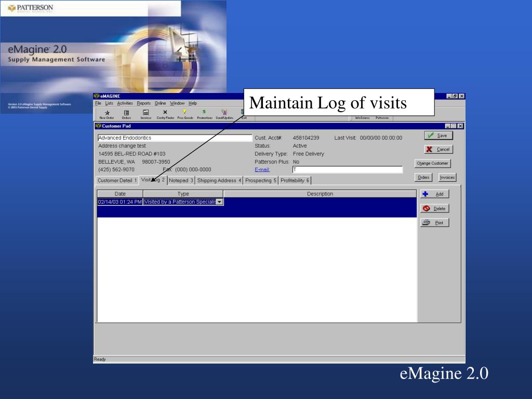Screen dimensions: 532x399
Task: Click the phone number (425) 562-9070
Action: (x=116, y=170)
